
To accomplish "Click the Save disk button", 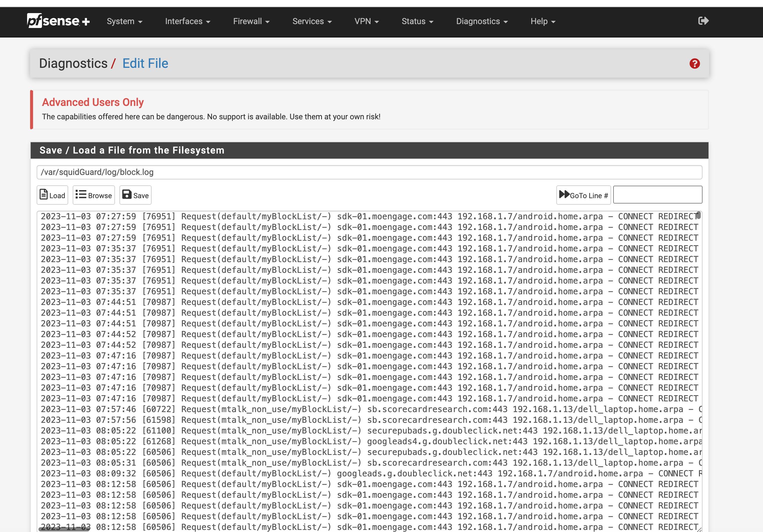I will click(135, 195).
